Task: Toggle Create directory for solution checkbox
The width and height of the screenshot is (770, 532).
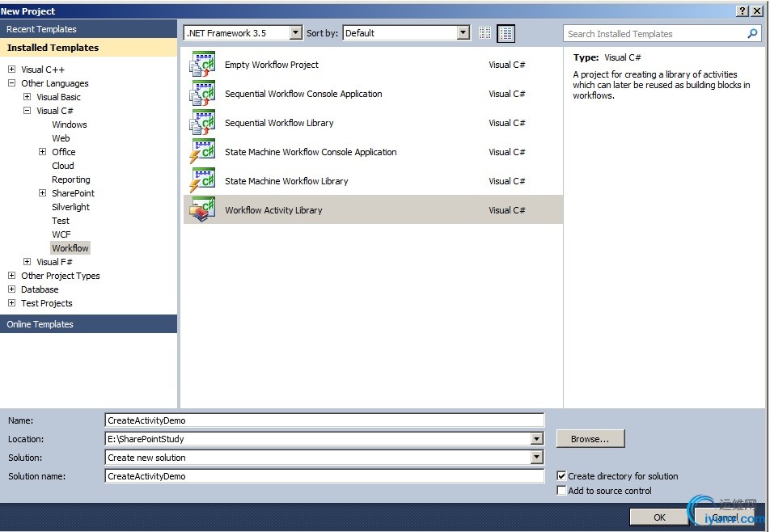Action: [561, 475]
